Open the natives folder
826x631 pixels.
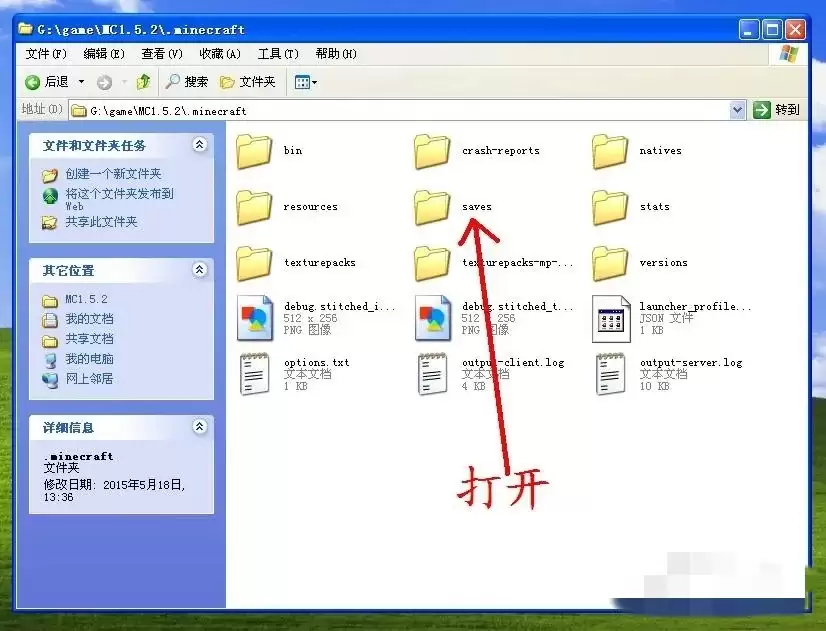[611, 149]
